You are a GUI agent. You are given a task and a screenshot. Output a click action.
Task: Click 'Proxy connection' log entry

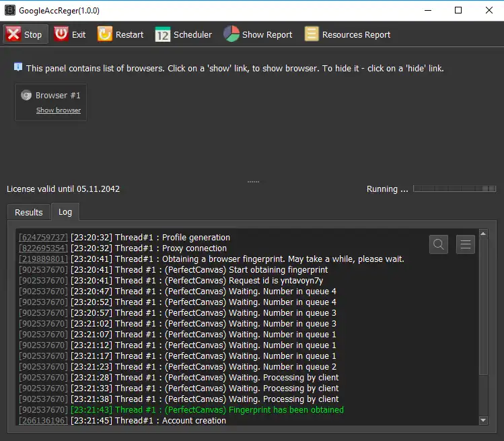pos(122,248)
